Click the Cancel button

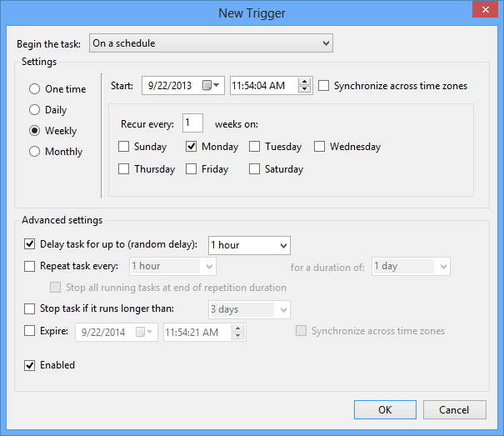(x=454, y=409)
